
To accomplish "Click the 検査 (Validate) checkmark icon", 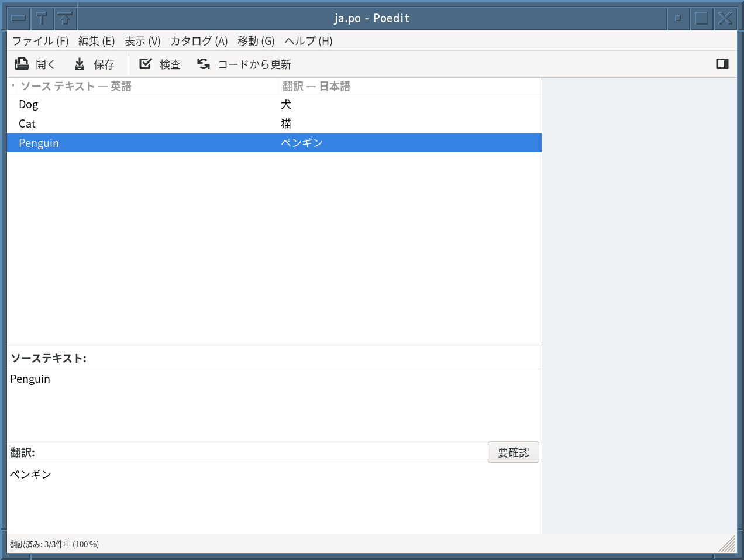I will click(146, 64).
